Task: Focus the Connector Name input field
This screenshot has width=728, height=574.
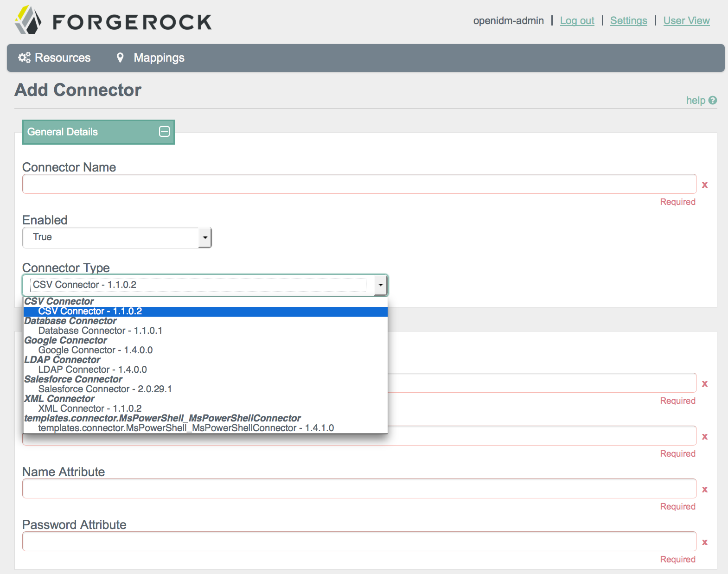Action: coord(359,184)
